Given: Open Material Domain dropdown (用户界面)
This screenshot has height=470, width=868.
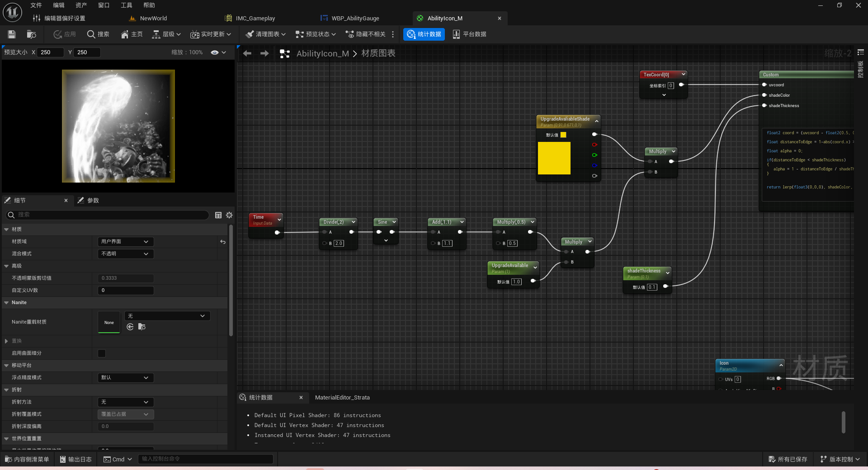Looking at the screenshot, I should (x=126, y=242).
